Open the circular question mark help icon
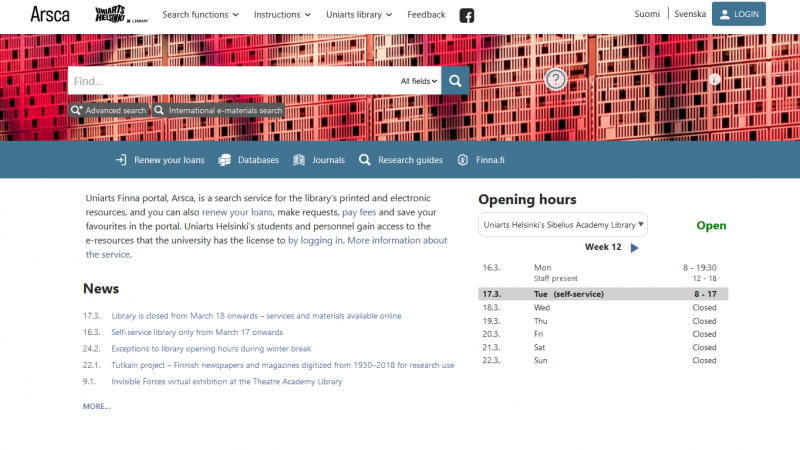 (556, 80)
